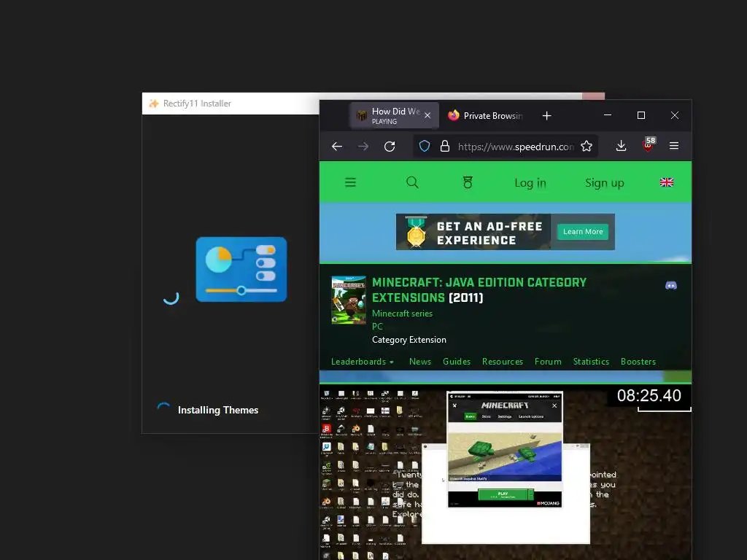Open the Resources tab
This screenshot has height=560, width=747.
coord(502,362)
